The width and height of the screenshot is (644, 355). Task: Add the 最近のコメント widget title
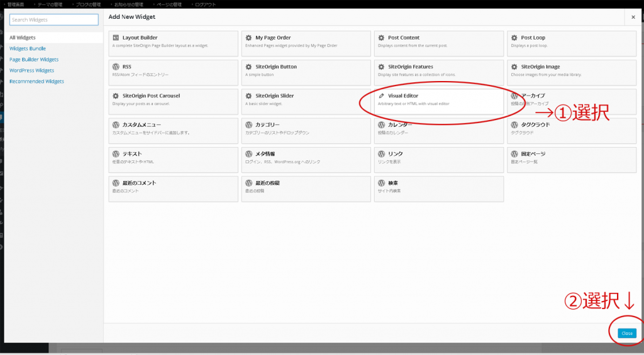[139, 183]
